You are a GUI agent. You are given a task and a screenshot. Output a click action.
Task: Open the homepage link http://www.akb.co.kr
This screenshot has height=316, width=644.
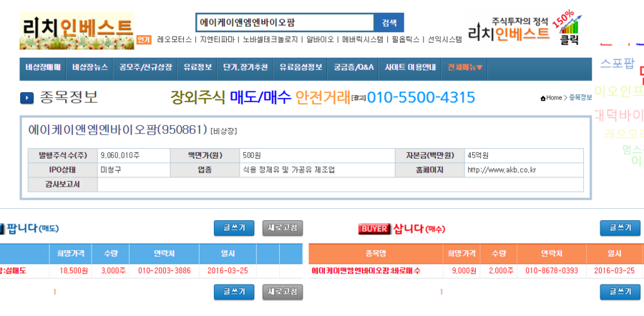[x=502, y=170]
